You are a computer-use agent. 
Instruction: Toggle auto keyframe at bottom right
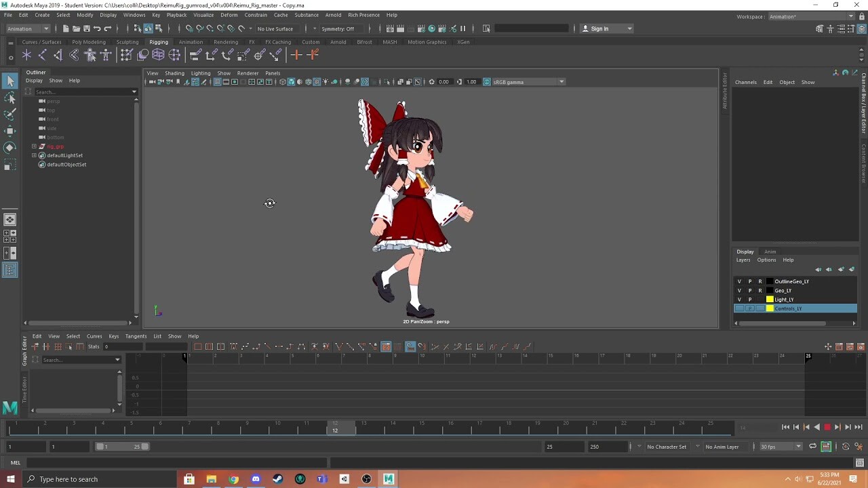tap(826, 447)
